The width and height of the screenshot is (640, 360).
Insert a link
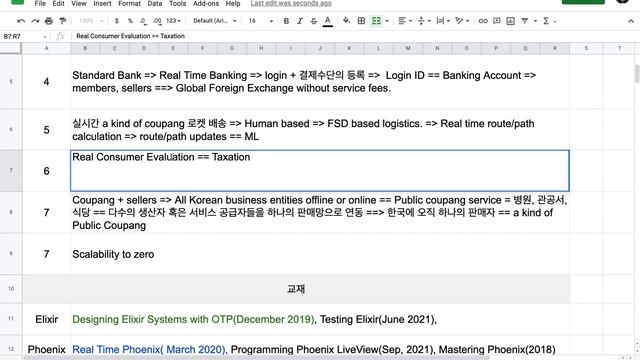click(483, 21)
